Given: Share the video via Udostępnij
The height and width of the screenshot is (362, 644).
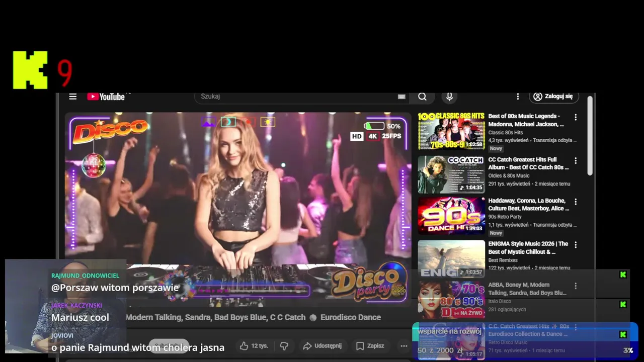Looking at the screenshot, I should (322, 346).
